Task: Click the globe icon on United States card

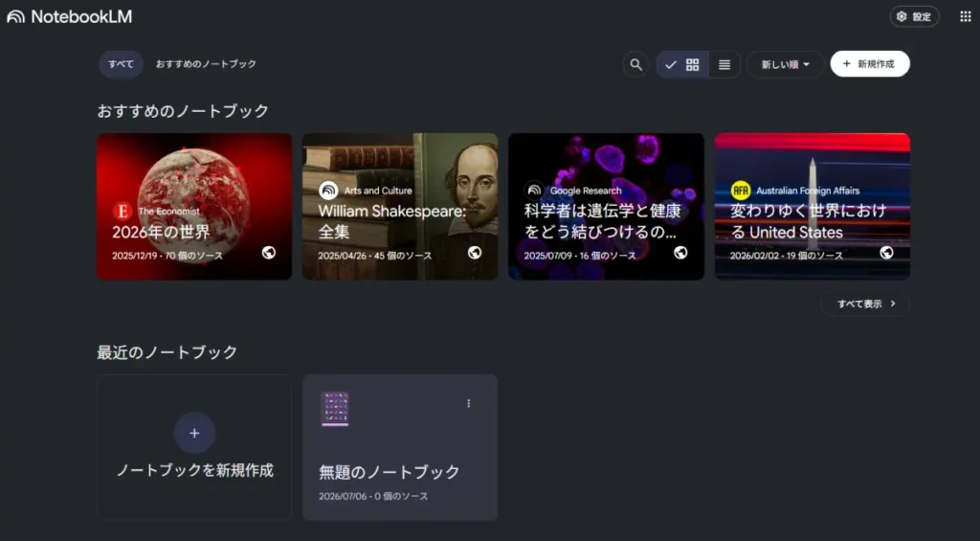Action: coord(886,252)
